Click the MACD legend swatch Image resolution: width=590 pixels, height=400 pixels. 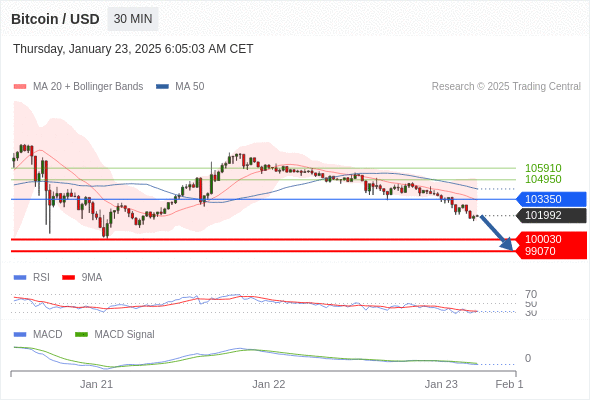20,335
